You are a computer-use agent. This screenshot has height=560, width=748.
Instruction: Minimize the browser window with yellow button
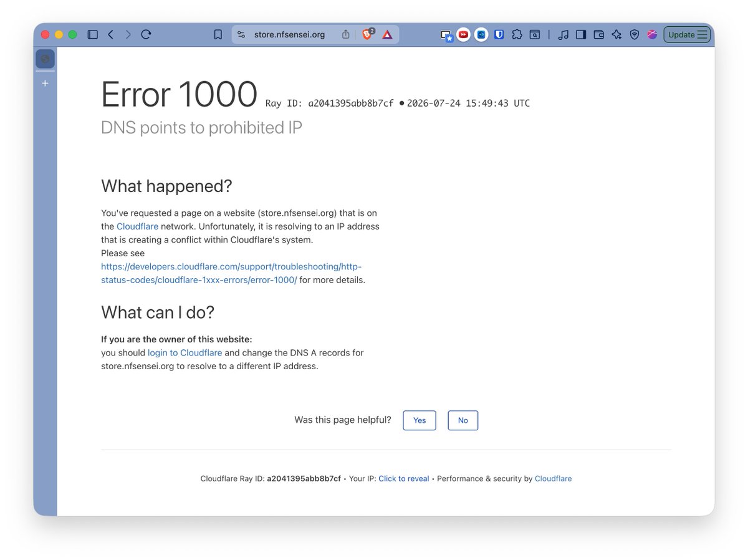[59, 35]
